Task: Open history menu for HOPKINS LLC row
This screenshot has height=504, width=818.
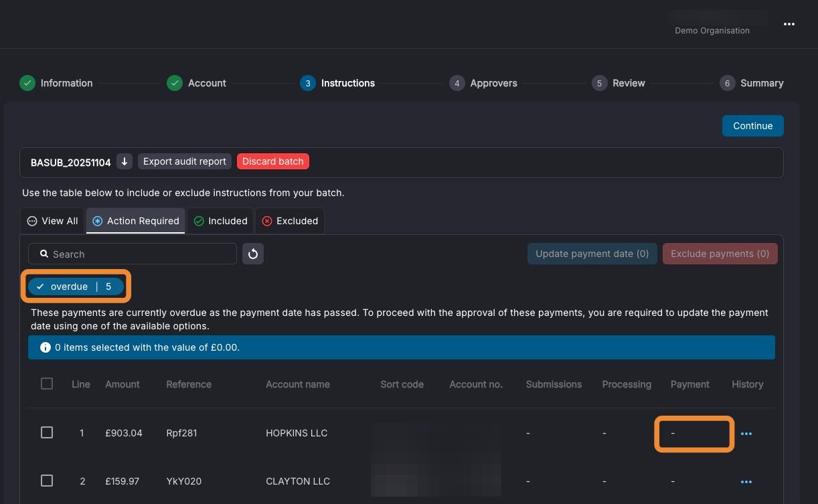Action: [746, 434]
